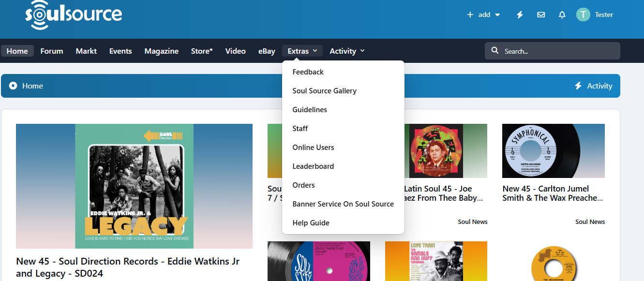Select Guidelines from Extras menu
The image size is (644, 281).
343,110
